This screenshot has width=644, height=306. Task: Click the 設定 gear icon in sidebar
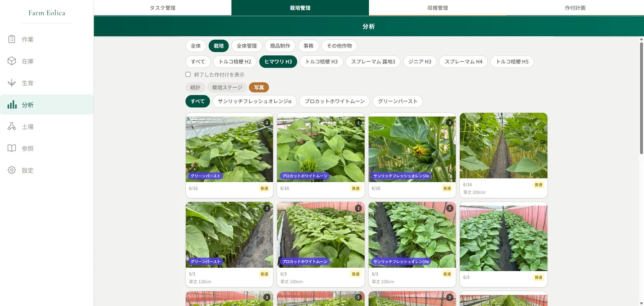pyautogui.click(x=12, y=170)
